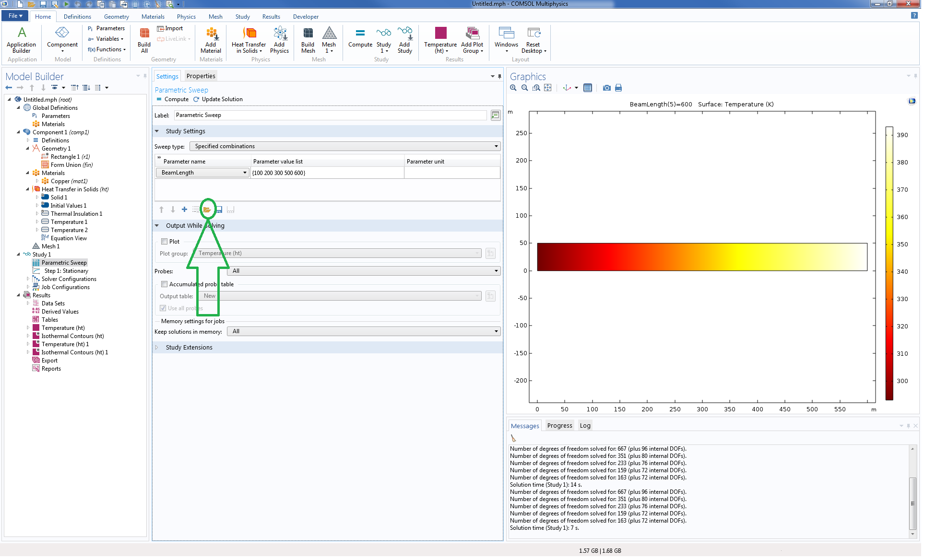Toggle the Use all probes checkbox
The image size is (925, 560).
(x=163, y=308)
